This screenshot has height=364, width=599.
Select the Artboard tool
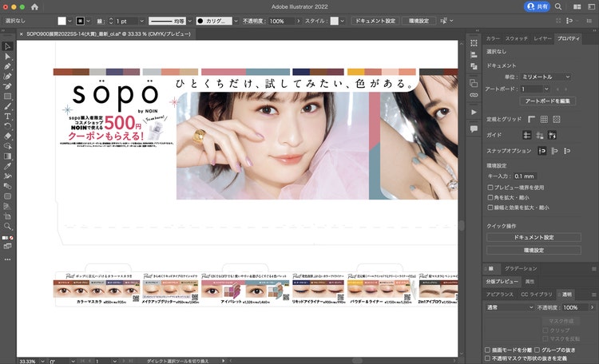click(7, 216)
